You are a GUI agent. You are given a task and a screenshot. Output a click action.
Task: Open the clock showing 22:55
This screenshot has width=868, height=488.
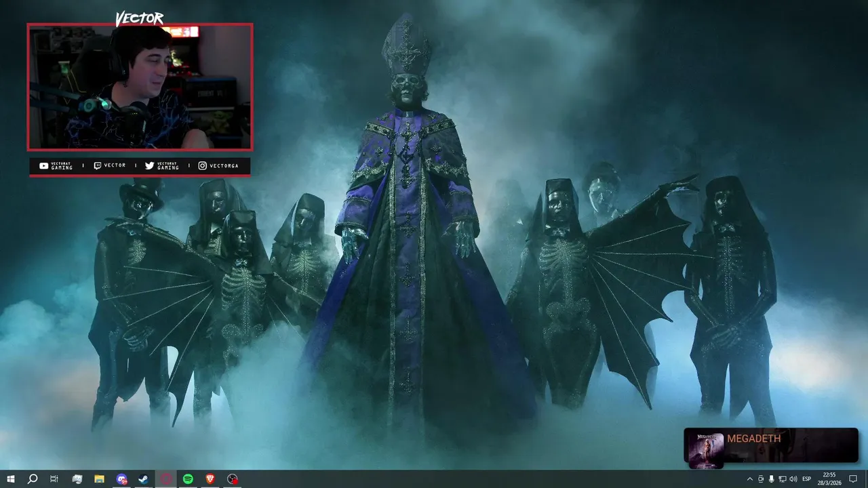829,479
